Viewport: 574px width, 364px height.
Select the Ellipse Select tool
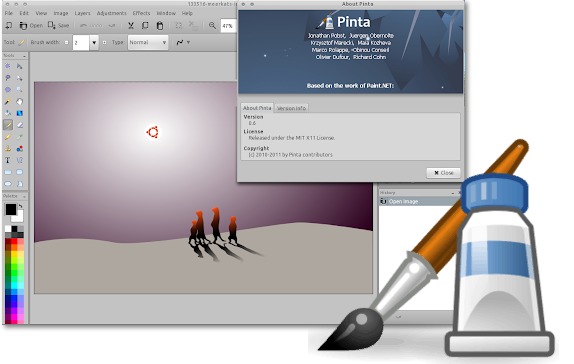tap(8, 89)
